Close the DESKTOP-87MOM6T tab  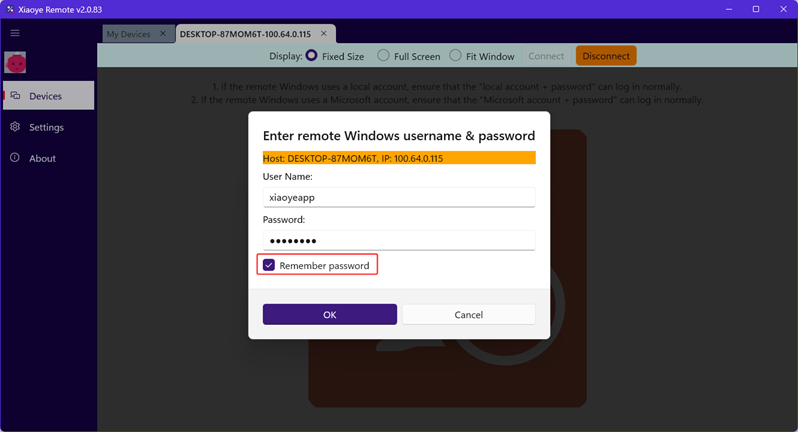point(324,34)
